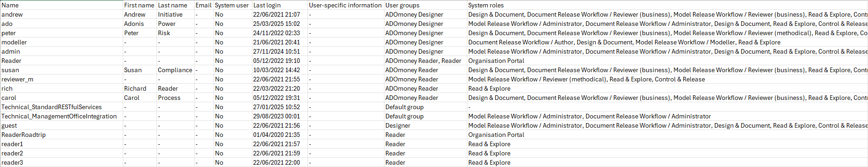Screen dimensions: 868x167
Task: Select 'Read & Explore' in the reader1 row
Action: (x=667, y=144)
